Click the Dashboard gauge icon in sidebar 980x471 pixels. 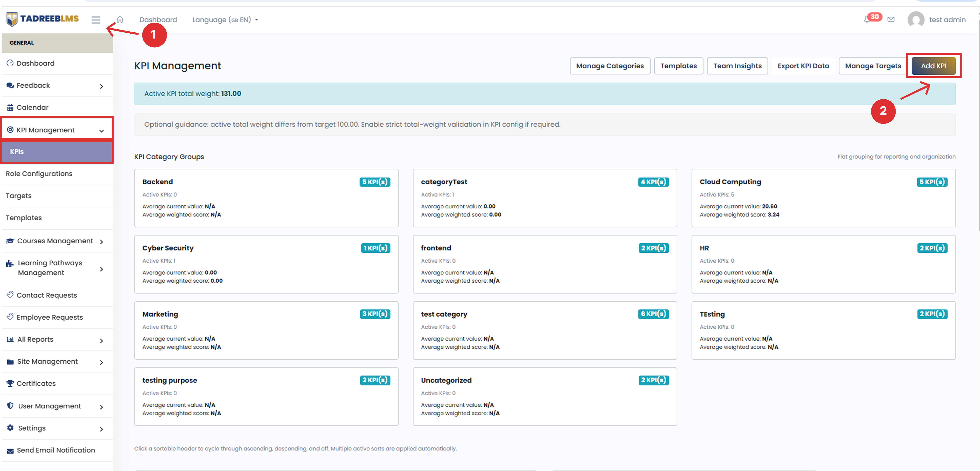pos(10,63)
